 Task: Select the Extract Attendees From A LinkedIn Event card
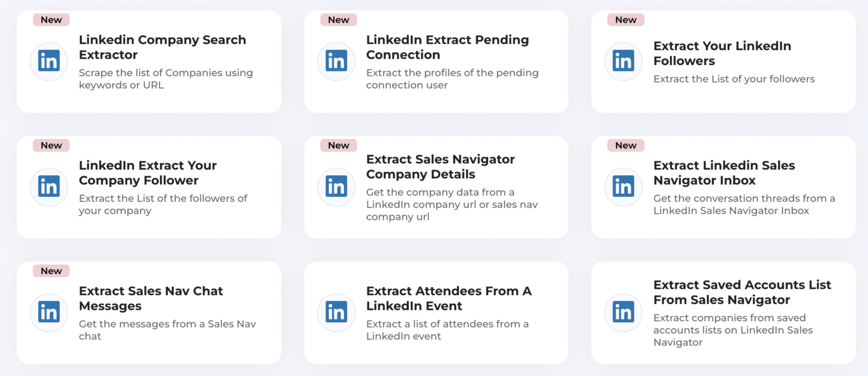(436, 312)
